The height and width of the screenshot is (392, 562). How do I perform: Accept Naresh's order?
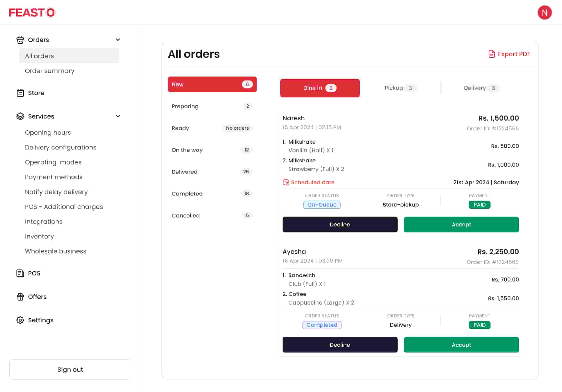(x=461, y=225)
